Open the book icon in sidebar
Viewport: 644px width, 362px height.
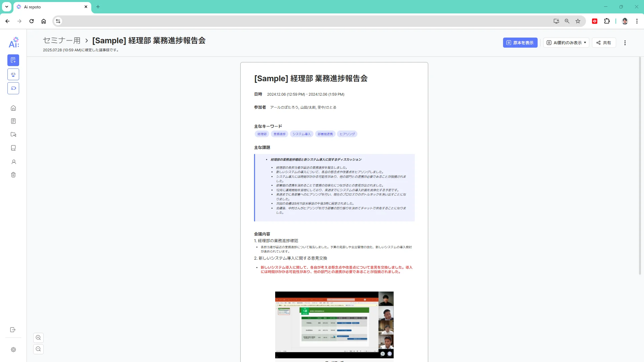coord(13,148)
